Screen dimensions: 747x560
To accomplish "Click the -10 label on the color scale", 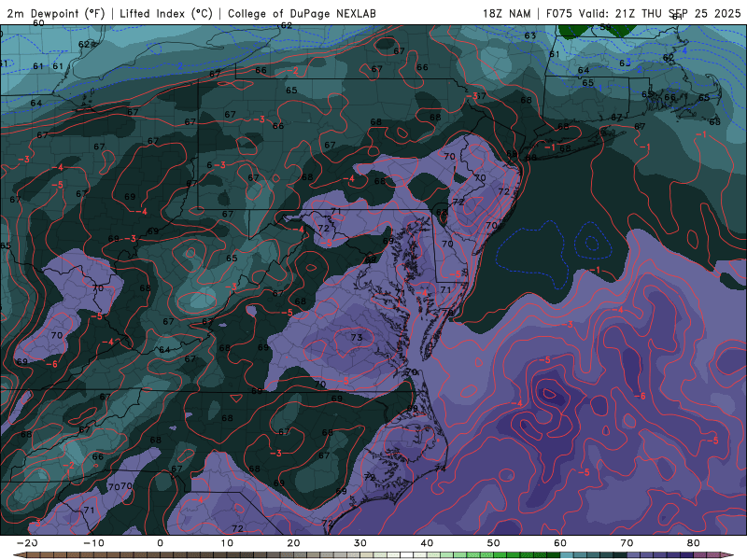I will click(x=93, y=543).
